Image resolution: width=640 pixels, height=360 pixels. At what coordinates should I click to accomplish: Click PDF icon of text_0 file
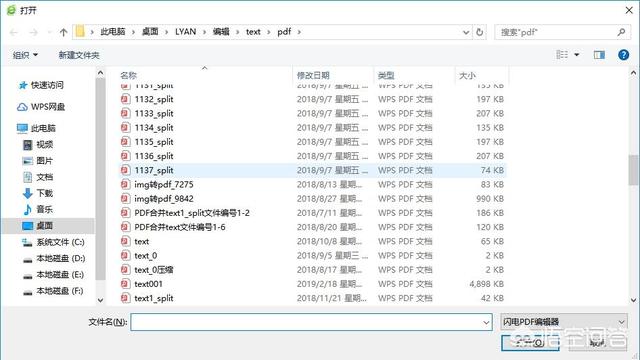point(125,255)
